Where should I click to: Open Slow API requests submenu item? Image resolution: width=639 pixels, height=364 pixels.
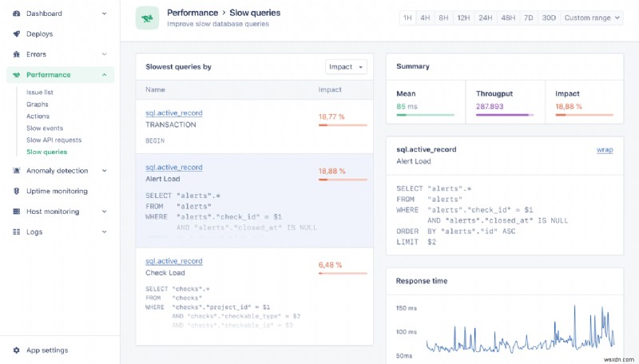pyautogui.click(x=54, y=140)
